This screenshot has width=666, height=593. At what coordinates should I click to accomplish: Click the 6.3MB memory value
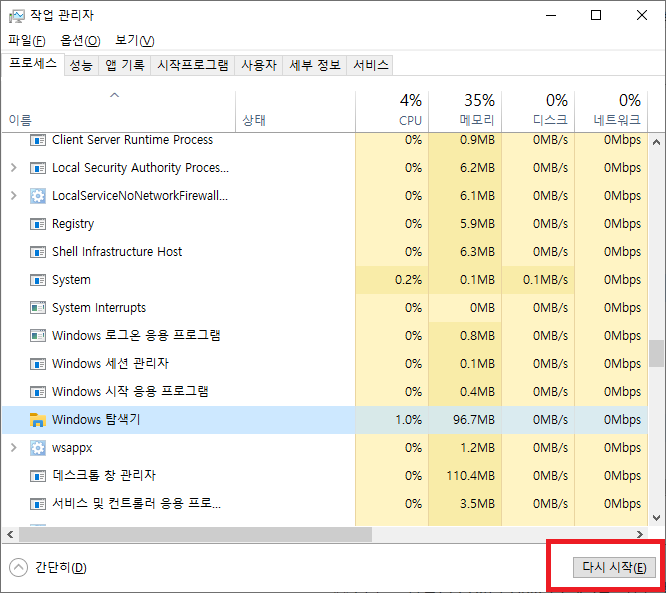477,252
